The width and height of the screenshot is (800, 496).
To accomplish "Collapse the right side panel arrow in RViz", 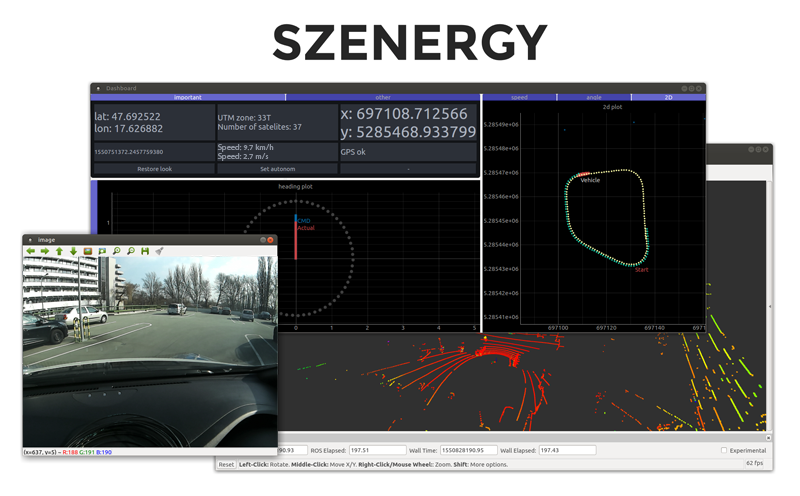I will [x=769, y=307].
